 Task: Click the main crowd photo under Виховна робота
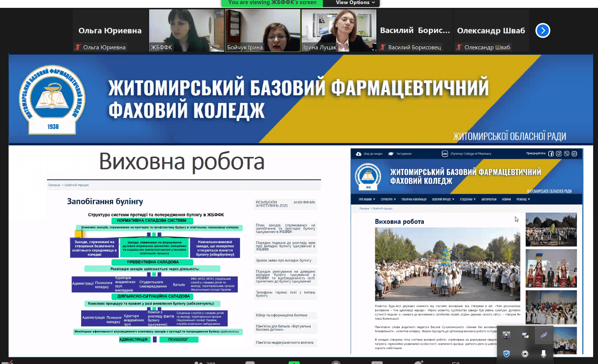pyautogui.click(x=447, y=264)
